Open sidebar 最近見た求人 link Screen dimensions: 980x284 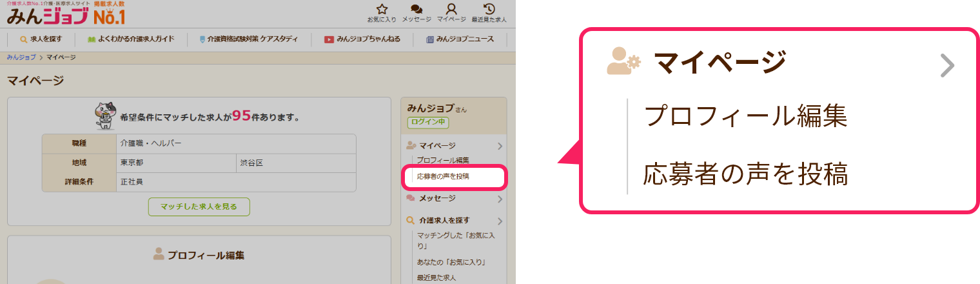click(436, 278)
